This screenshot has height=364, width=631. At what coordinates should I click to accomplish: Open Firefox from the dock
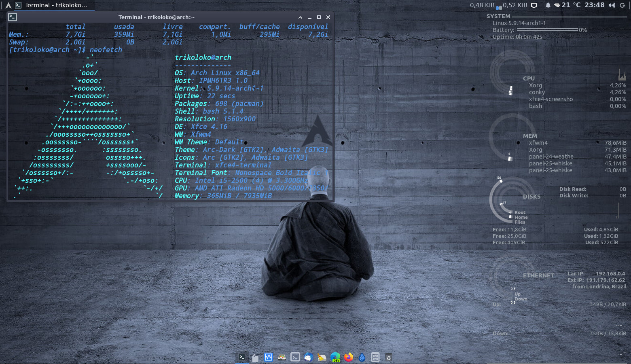[x=349, y=357]
